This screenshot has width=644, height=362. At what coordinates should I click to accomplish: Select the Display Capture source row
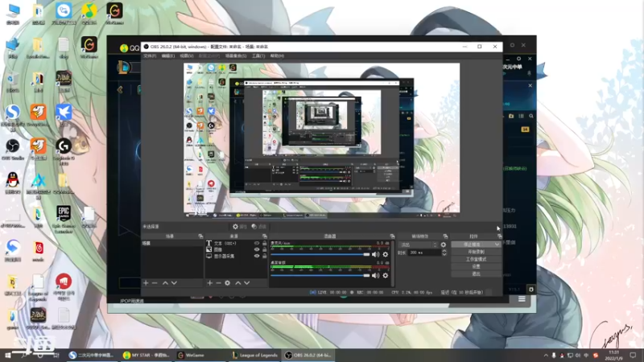click(236, 256)
